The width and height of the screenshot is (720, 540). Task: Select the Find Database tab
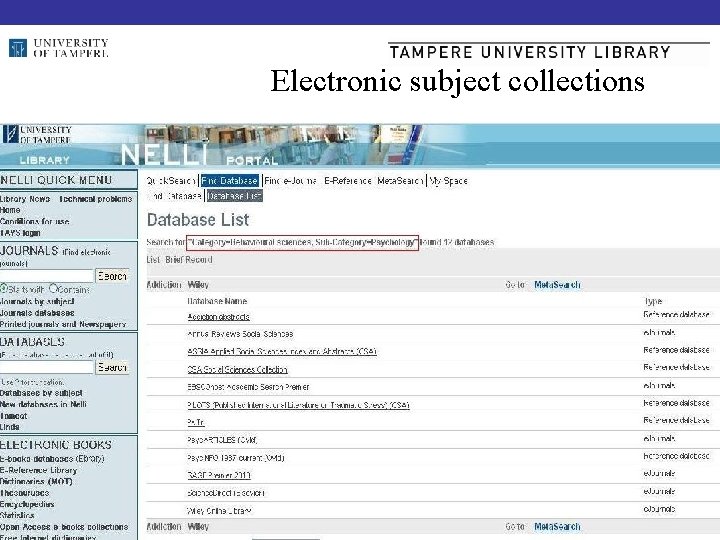tap(229, 180)
